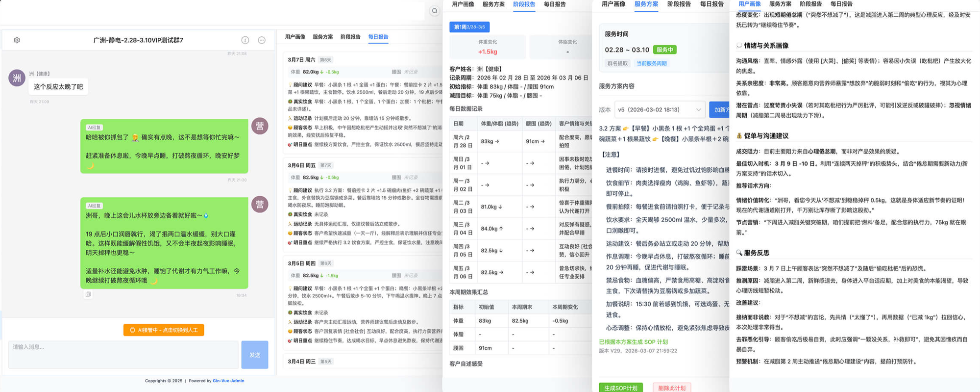Select the active 每日报告 tab beside the chat
Image resolution: width=980 pixels, height=392 pixels.
coord(378,37)
